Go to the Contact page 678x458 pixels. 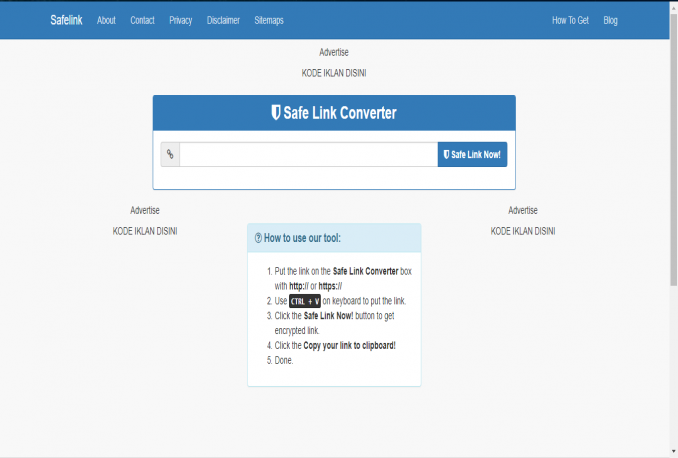(x=142, y=20)
